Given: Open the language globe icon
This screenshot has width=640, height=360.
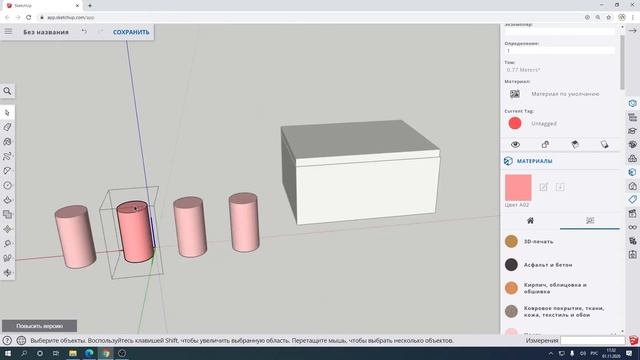Looking at the screenshot, I should (21, 340).
